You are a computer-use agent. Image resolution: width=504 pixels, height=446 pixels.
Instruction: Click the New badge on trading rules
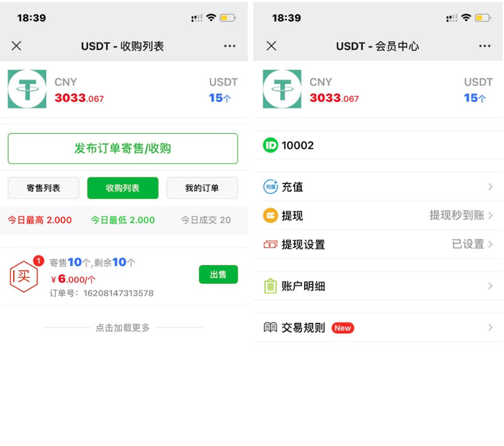343,328
